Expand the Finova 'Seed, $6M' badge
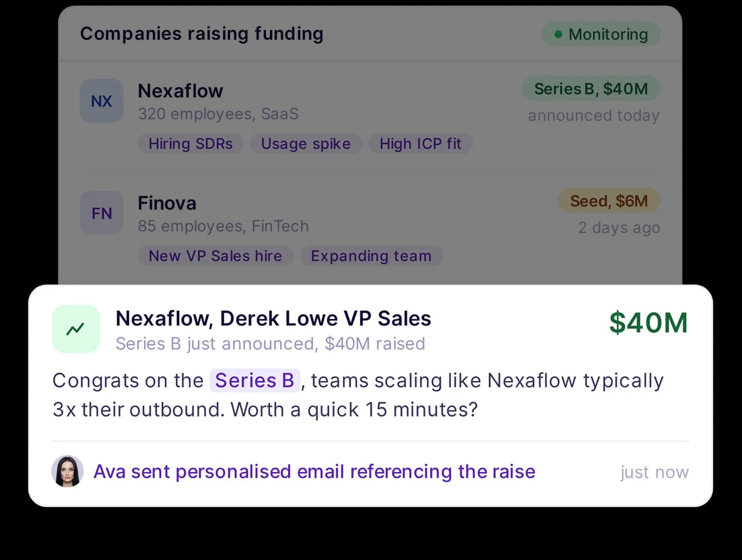Screen dimensions: 742x560 (609, 201)
